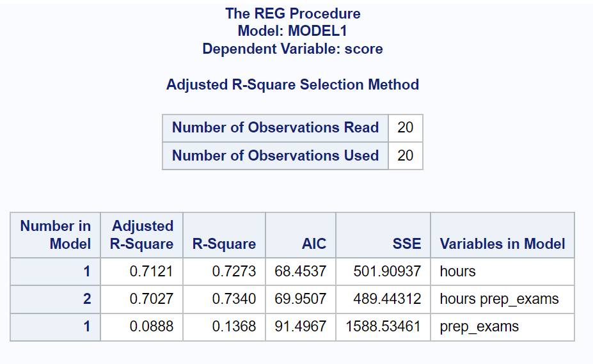The image size is (593, 364).
Task: Select 'Number of Observations Read' label
Action: pos(275,128)
